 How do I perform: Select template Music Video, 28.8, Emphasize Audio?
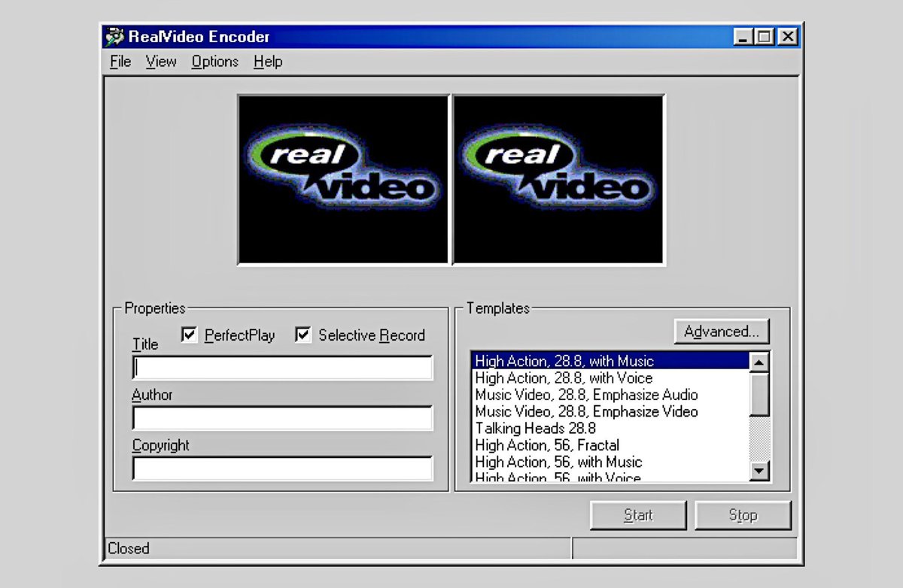point(610,395)
